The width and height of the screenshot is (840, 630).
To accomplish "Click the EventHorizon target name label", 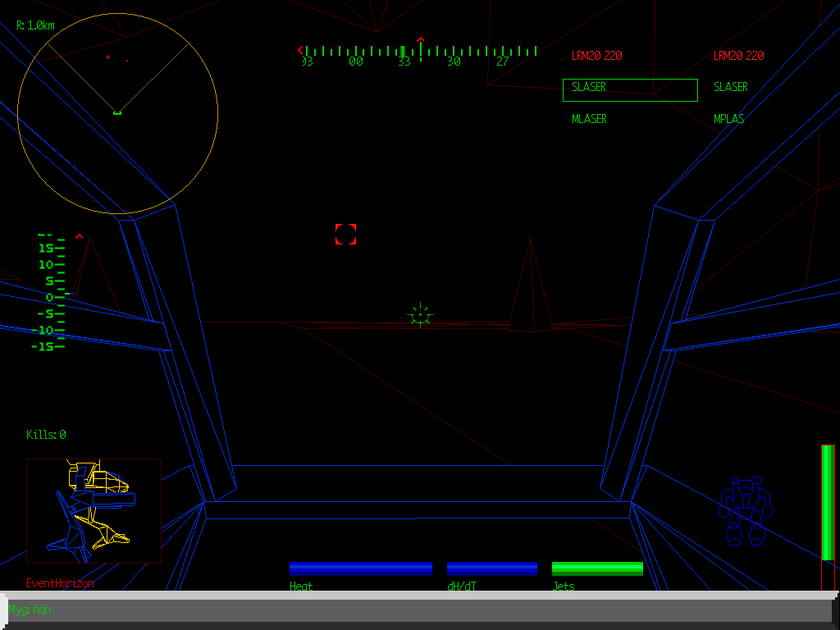I will (60, 583).
